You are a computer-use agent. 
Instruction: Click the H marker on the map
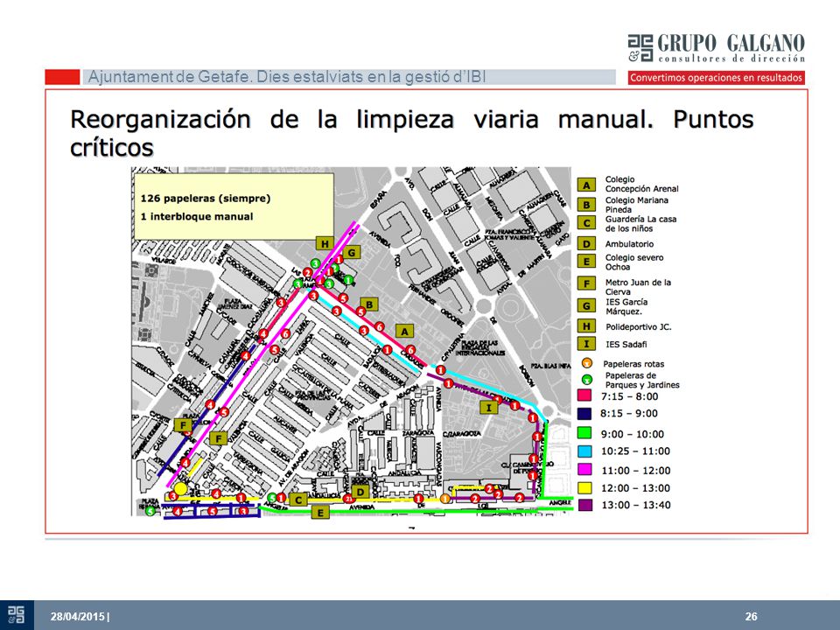(x=325, y=244)
